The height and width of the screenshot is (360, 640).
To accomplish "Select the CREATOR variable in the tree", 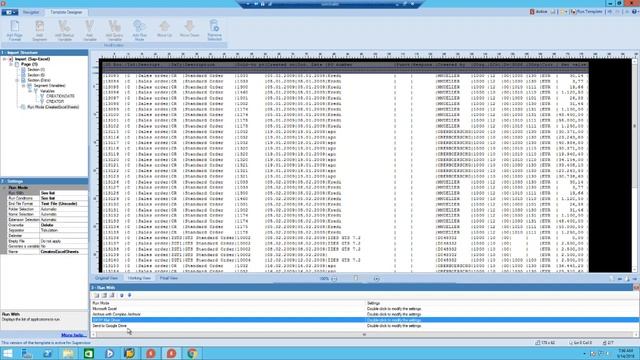I will 55,102.
